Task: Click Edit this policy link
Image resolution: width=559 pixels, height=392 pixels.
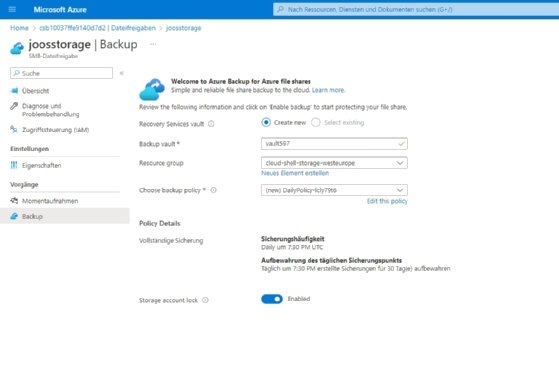Action: coord(387,201)
